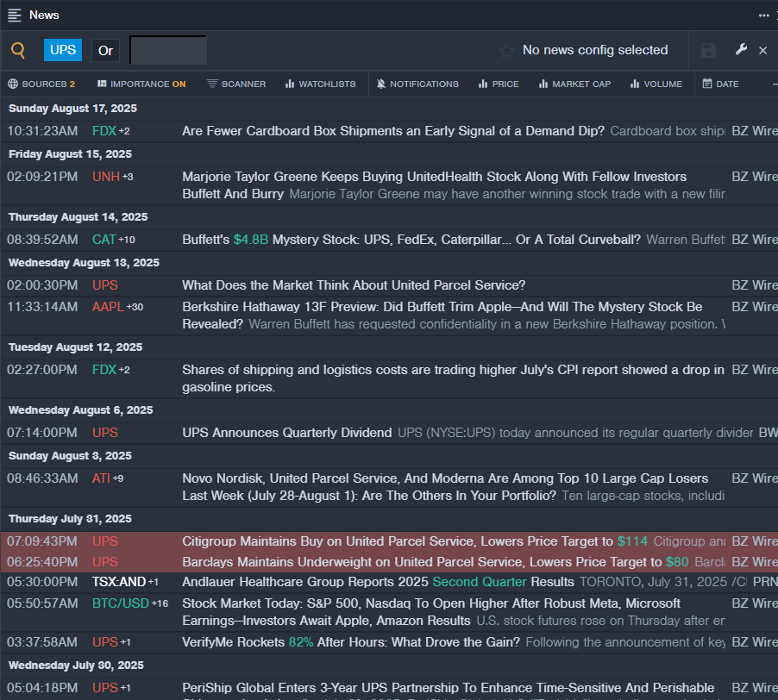The image size is (778, 700).
Task: Click the 'Thursday August 14, 2025' date header
Action: pyautogui.click(x=78, y=217)
